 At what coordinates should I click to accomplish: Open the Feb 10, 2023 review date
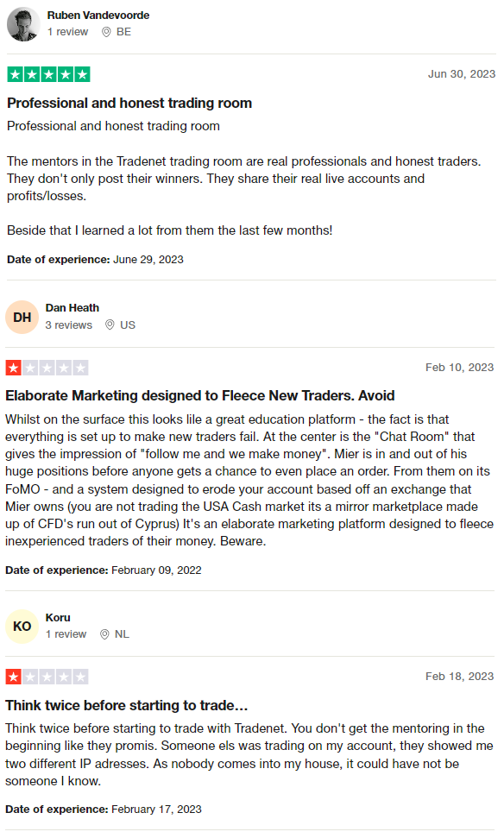point(460,367)
